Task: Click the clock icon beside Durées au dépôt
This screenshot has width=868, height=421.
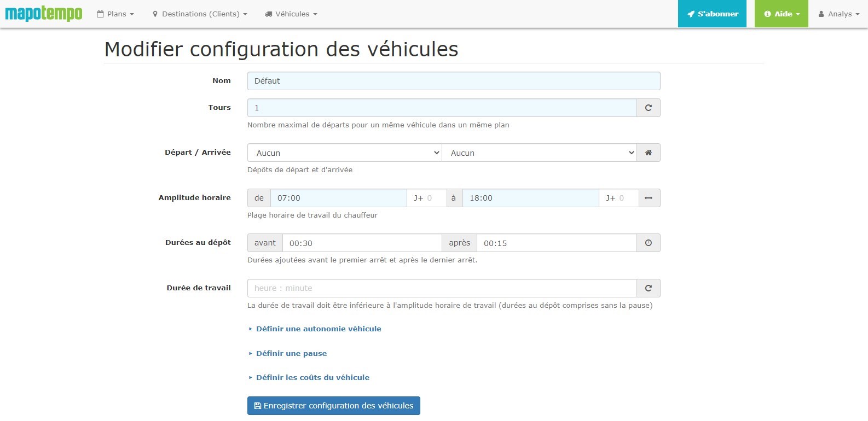Action: coord(648,243)
